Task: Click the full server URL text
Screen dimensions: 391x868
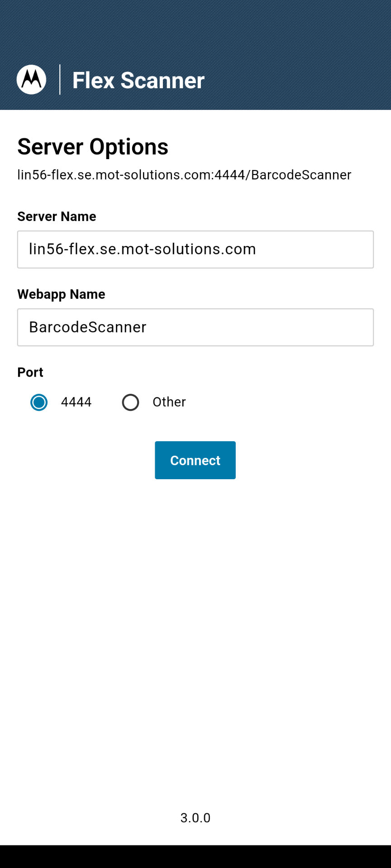Action: pyautogui.click(x=184, y=175)
